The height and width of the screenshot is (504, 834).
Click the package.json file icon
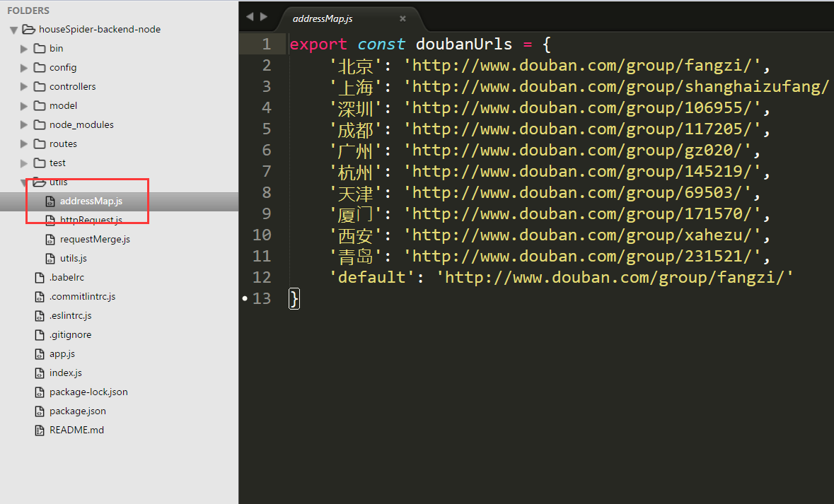pyautogui.click(x=40, y=411)
